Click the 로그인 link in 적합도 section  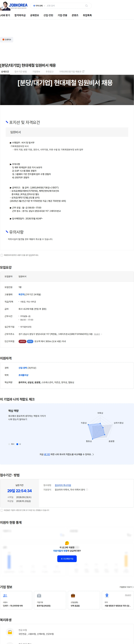47,454
